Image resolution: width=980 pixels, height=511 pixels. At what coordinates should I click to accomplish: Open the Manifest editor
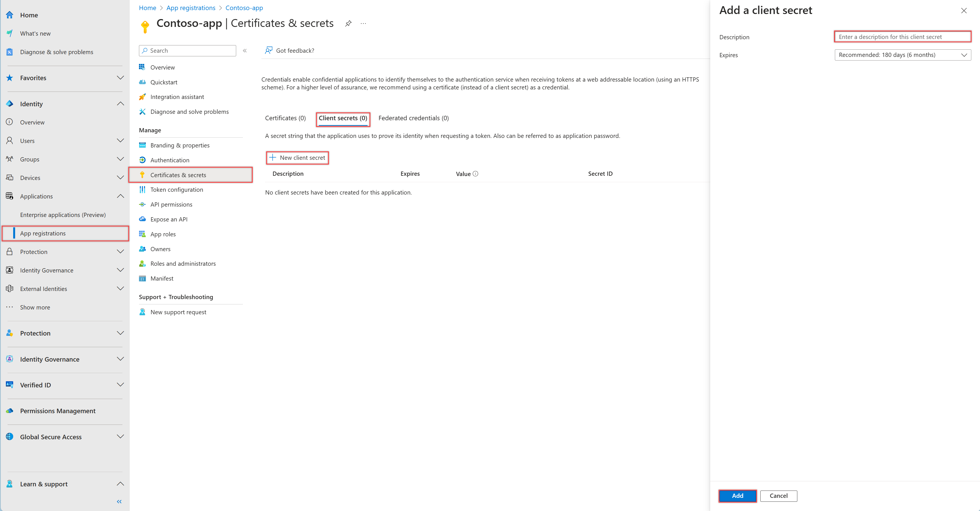[x=162, y=278]
